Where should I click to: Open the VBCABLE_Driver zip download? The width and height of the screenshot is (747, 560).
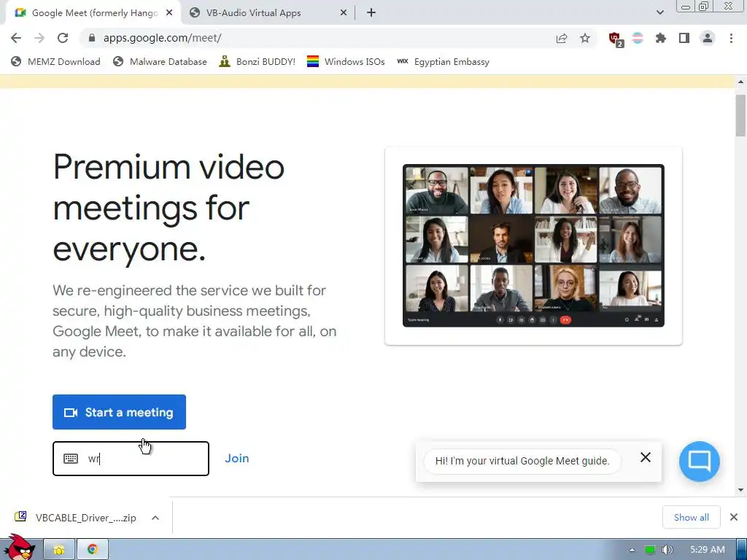pyautogui.click(x=76, y=518)
